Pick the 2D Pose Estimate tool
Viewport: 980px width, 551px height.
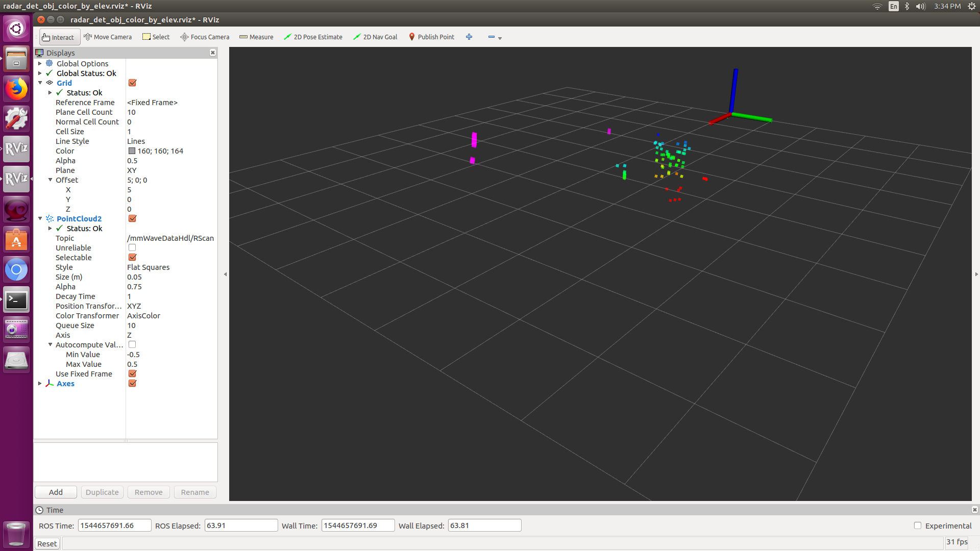(x=313, y=37)
